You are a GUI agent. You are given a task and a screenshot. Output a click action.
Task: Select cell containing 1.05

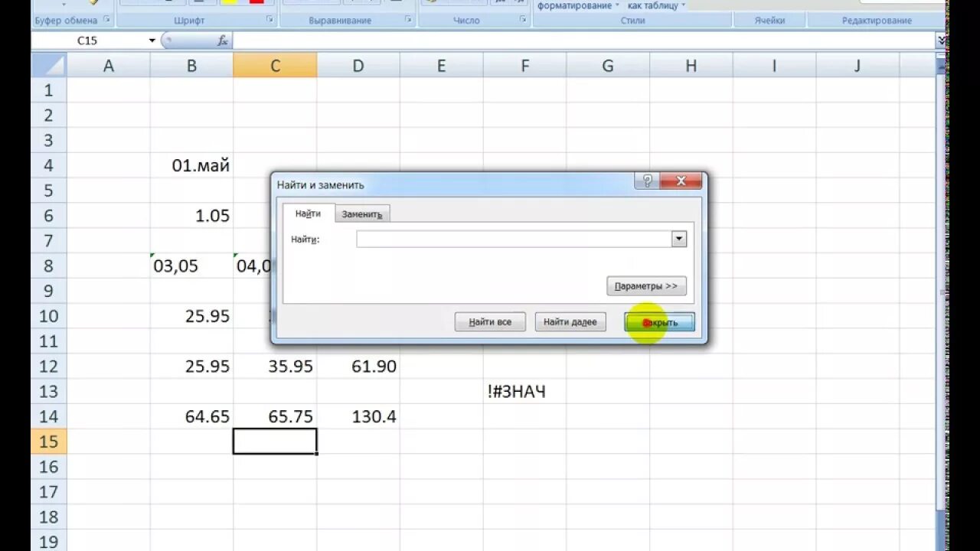point(191,216)
